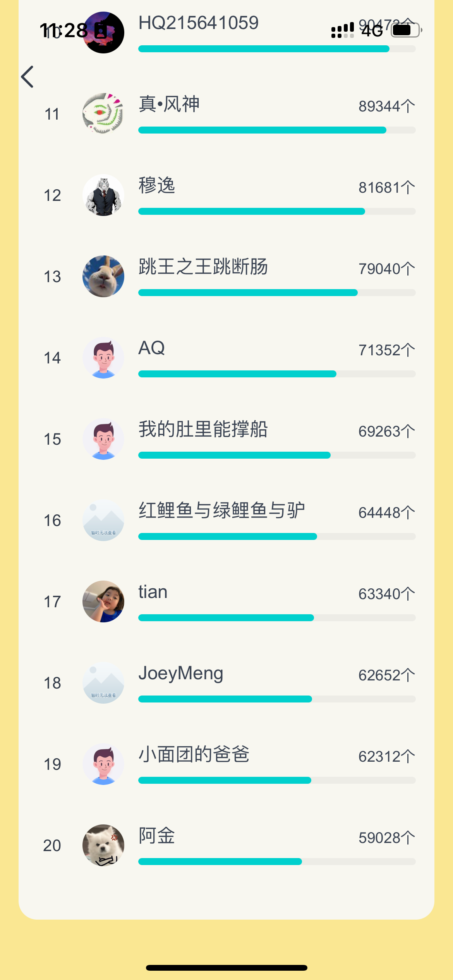Tap 穆逸's tiger-in-suit avatar
The image size is (453, 980).
click(x=103, y=195)
